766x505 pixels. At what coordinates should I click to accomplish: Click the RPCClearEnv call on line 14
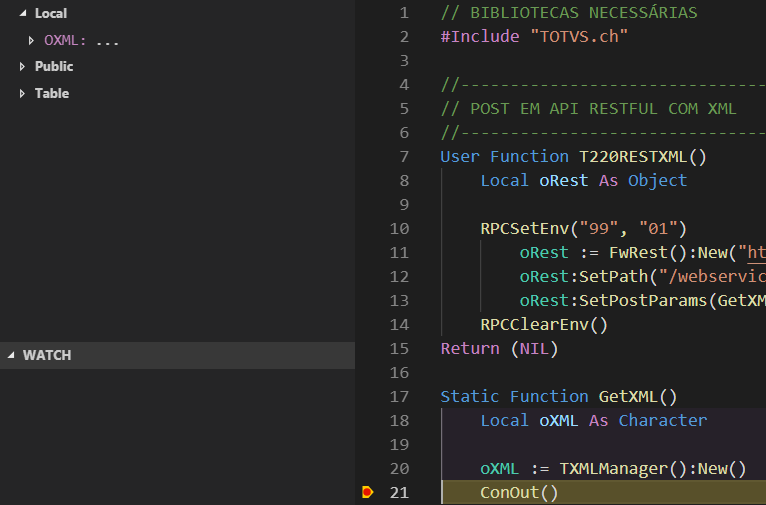tap(544, 325)
